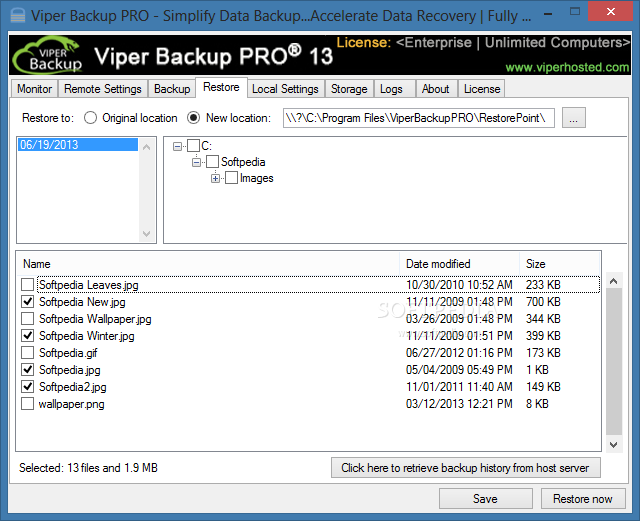Switch to the Storage tab
Image resolution: width=640 pixels, height=521 pixels.
point(349,89)
